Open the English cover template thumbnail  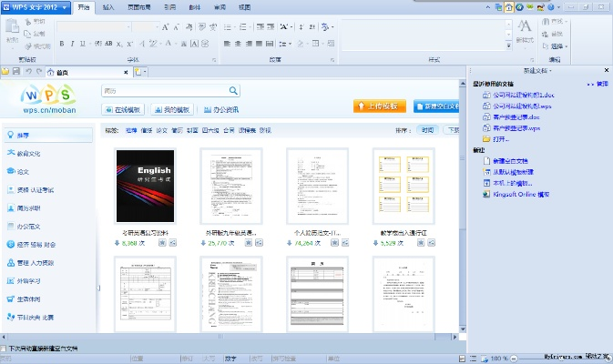(x=145, y=186)
